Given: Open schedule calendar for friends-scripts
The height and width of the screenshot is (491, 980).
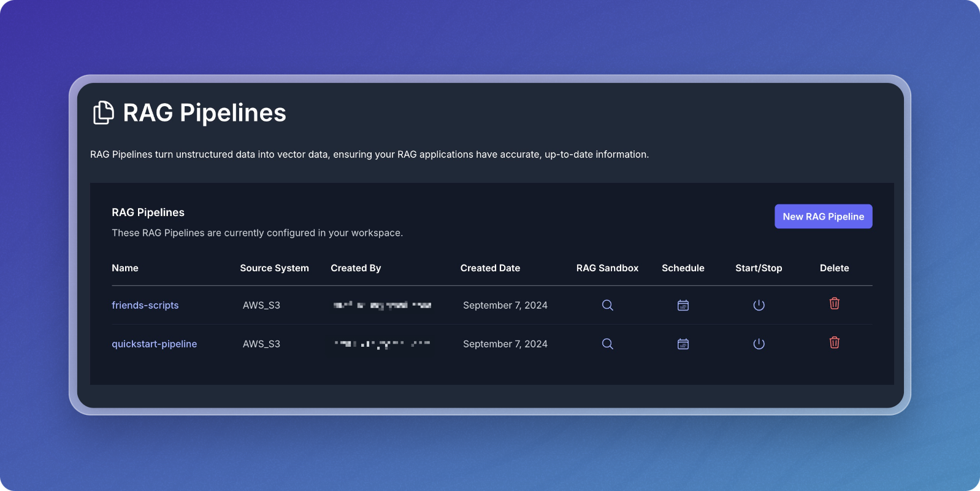Looking at the screenshot, I should pos(683,305).
